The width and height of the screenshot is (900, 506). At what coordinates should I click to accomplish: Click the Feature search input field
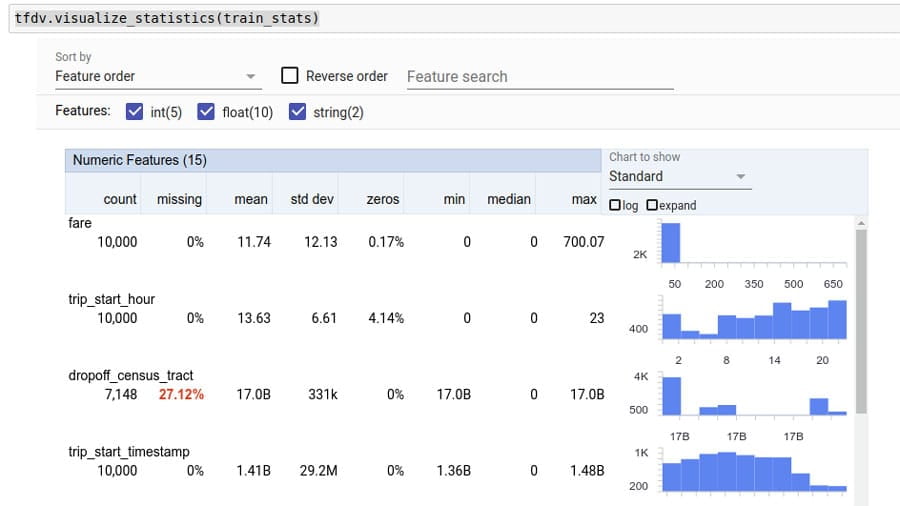tap(539, 77)
